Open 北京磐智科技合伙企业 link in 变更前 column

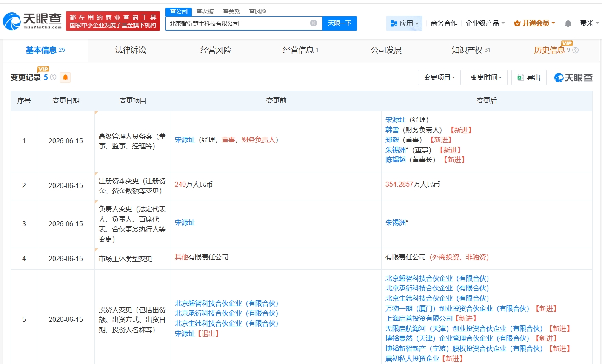pyautogui.click(x=226, y=304)
